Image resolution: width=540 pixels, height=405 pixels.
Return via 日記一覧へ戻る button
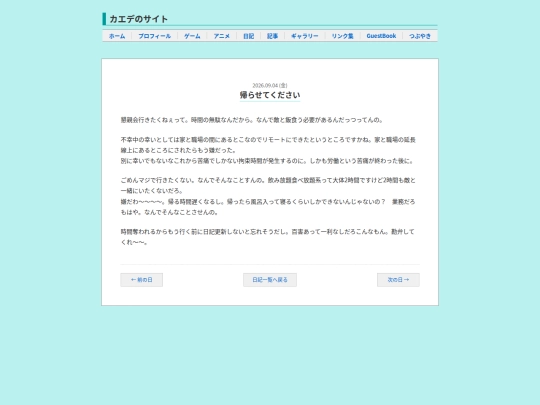270,280
